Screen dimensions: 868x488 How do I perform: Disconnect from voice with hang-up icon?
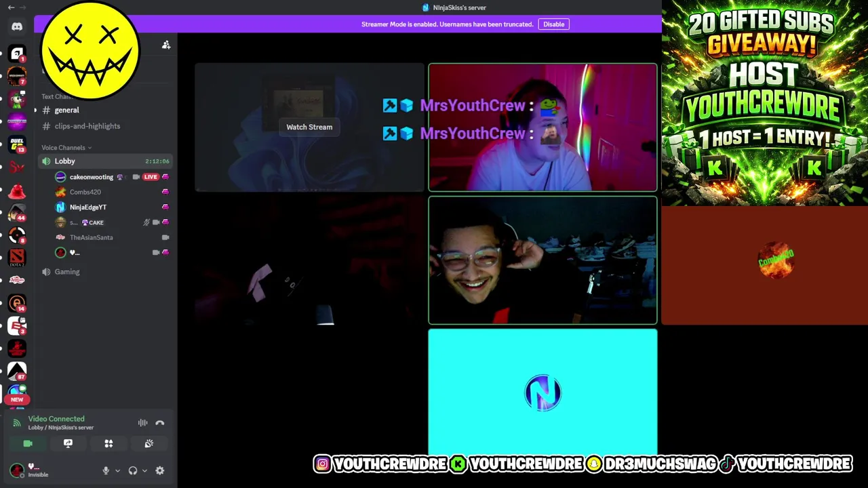point(160,423)
